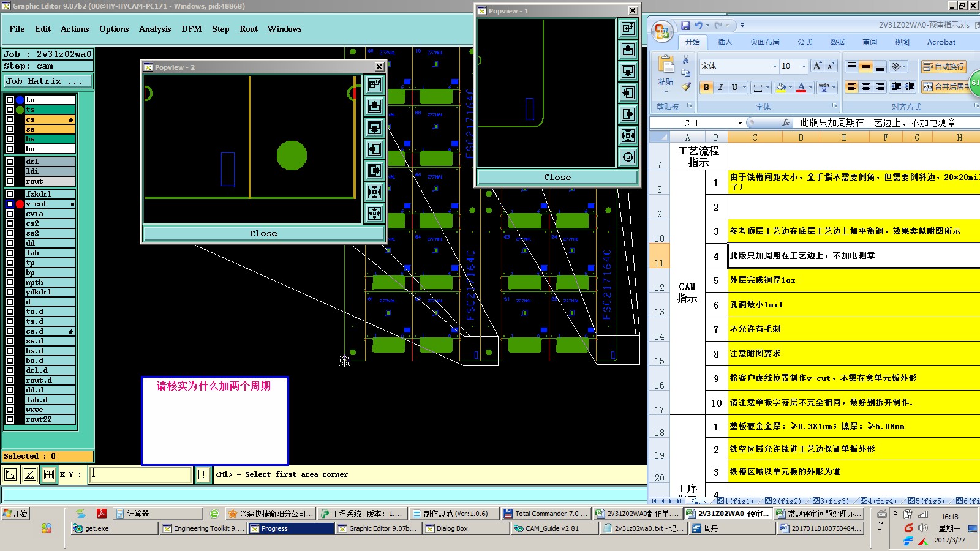The width and height of the screenshot is (980, 551).
Task: Toggle the checkbox for layer mpth
Action: (10, 282)
